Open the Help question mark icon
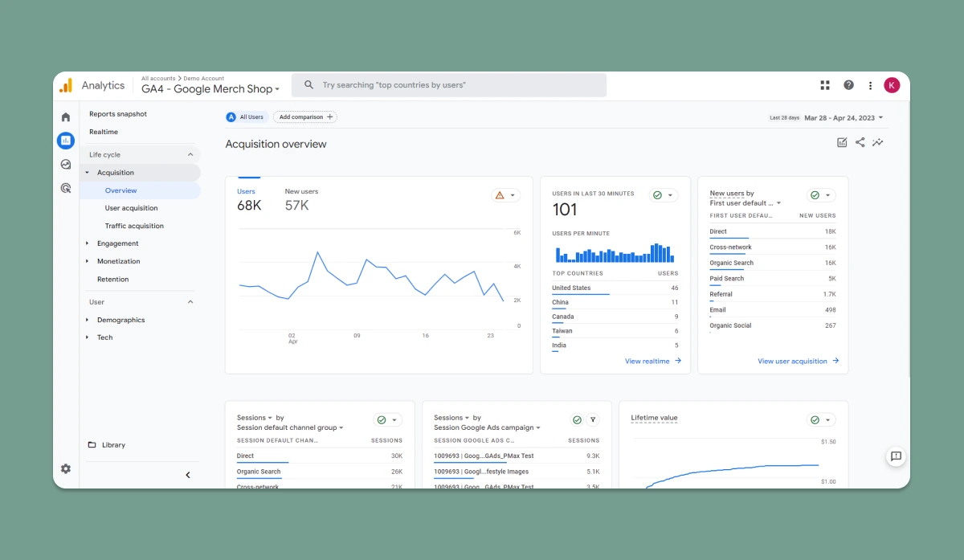964x560 pixels. pyautogui.click(x=848, y=85)
